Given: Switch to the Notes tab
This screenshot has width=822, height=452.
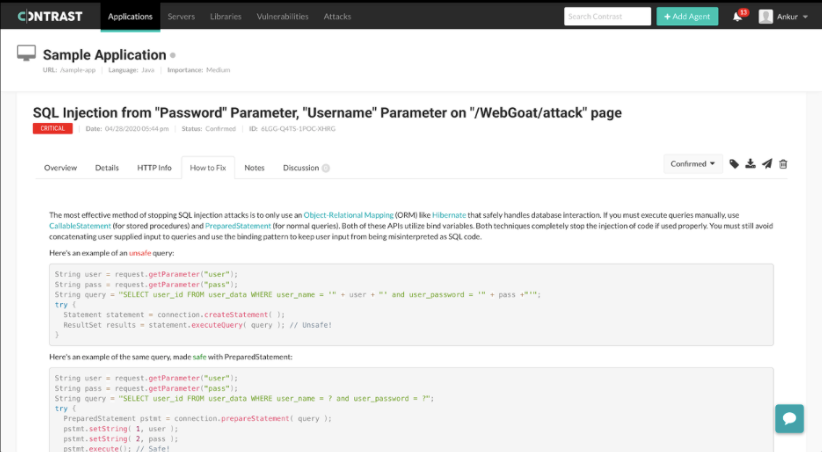Looking at the screenshot, I should (254, 168).
